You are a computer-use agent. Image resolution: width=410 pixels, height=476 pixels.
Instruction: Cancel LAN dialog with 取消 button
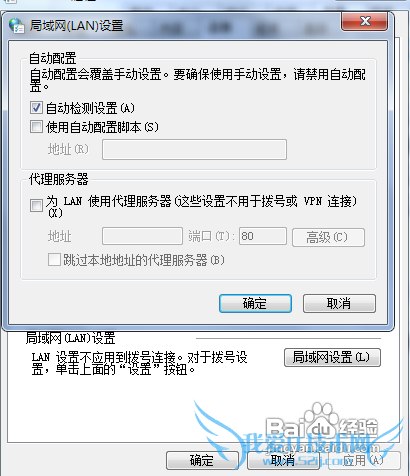[x=339, y=303]
